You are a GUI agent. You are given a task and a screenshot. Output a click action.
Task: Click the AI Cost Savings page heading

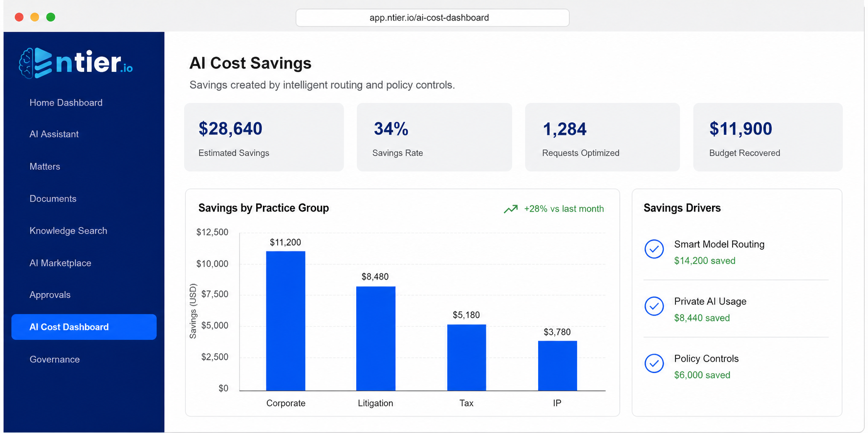(x=250, y=63)
